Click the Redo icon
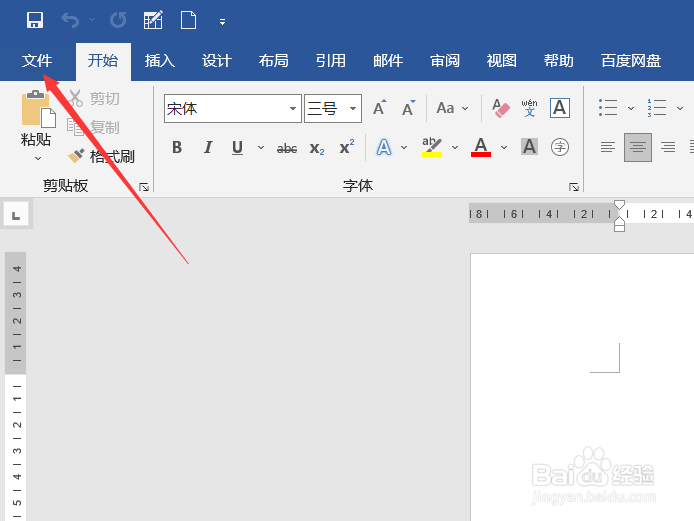This screenshot has width=694, height=521. (x=118, y=20)
